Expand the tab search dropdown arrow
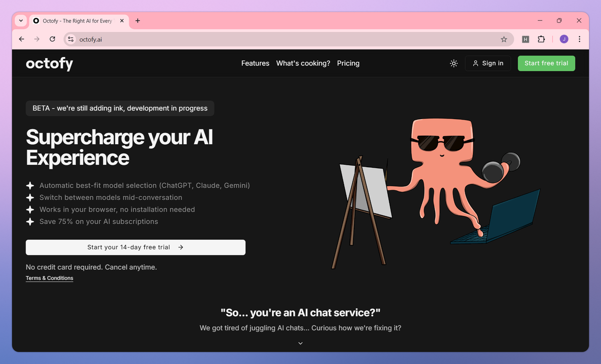 21,21
